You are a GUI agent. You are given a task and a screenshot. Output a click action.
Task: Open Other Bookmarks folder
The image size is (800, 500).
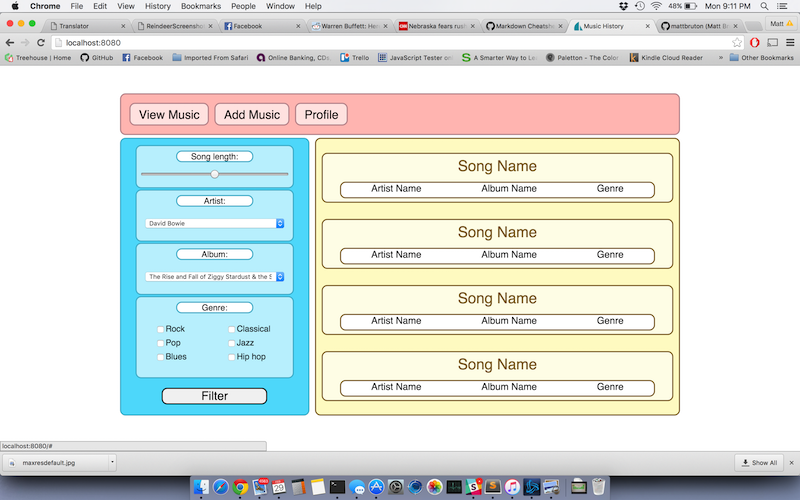[761, 58]
